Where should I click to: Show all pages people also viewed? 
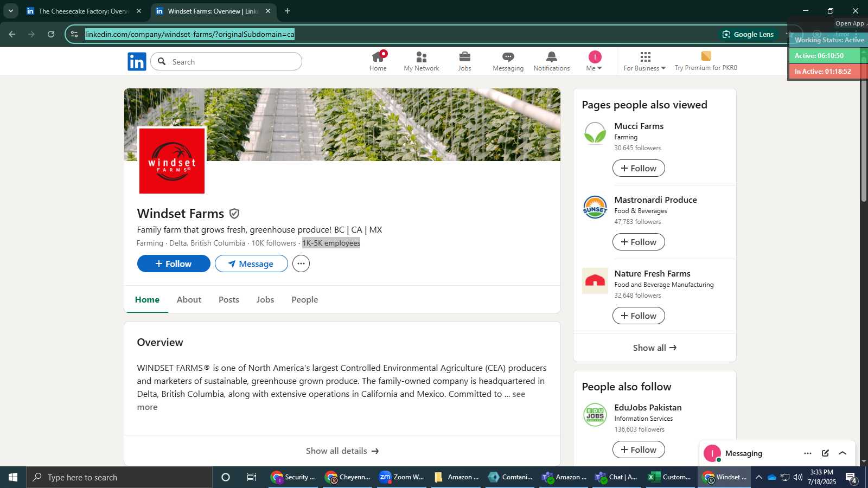pyautogui.click(x=655, y=348)
